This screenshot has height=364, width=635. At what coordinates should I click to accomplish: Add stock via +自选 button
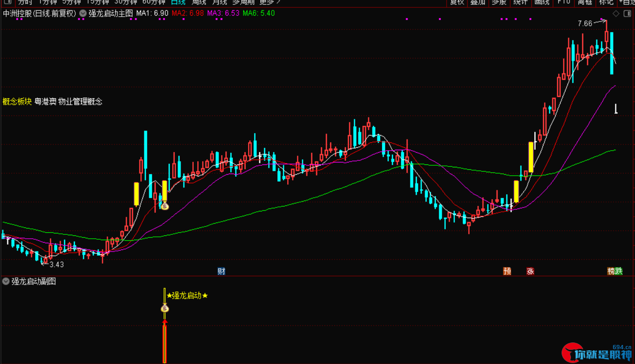(x=626, y=2)
